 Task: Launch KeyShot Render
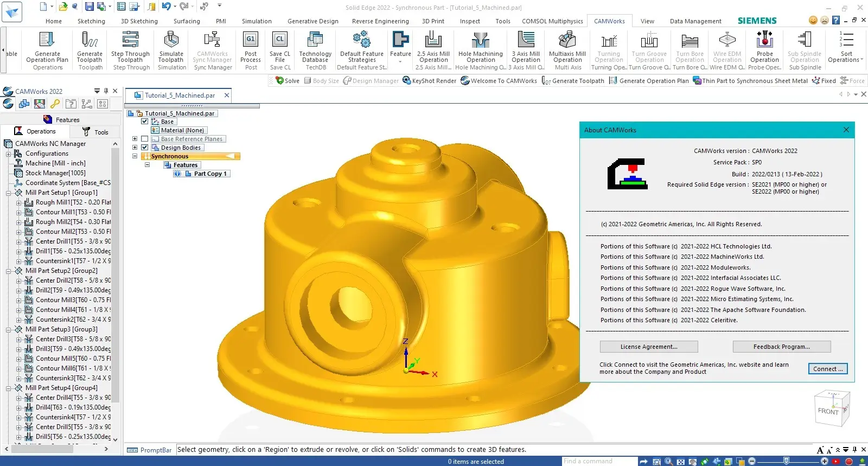pos(430,81)
